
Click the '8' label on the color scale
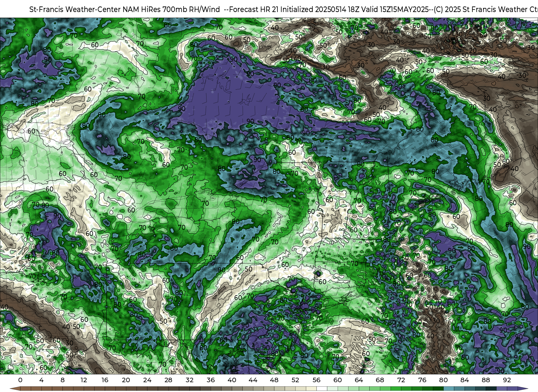tap(62, 380)
